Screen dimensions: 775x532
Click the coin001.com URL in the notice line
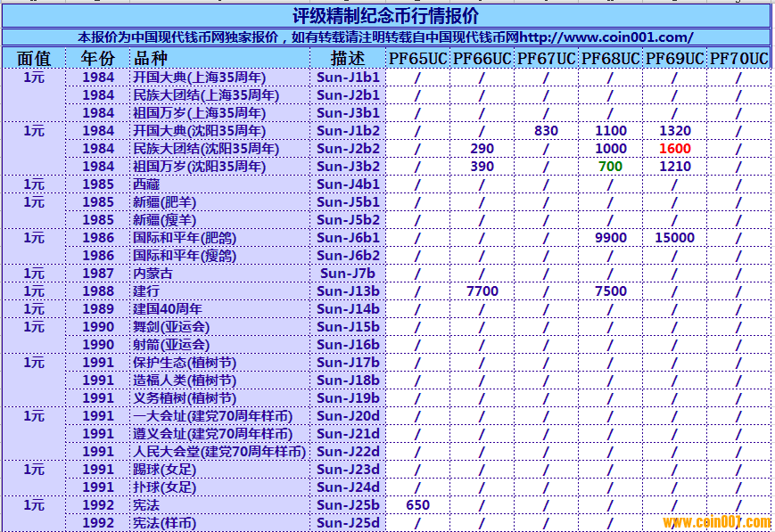pyautogui.click(x=605, y=37)
